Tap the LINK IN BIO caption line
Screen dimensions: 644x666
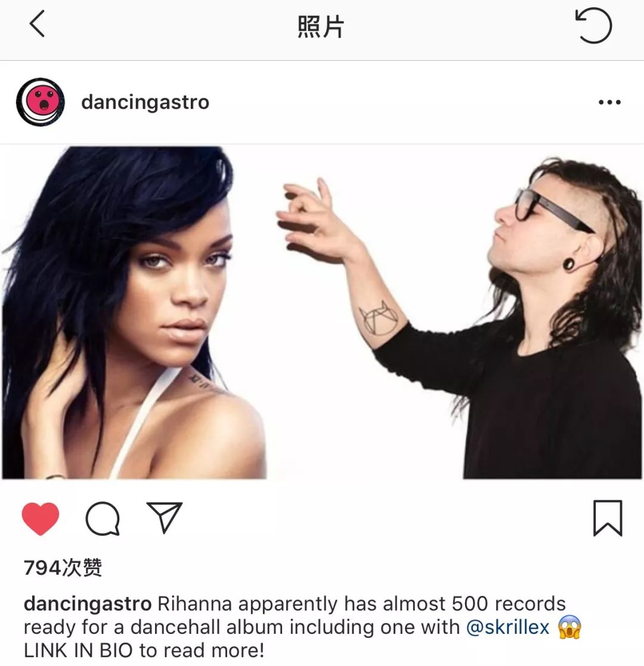144,650
